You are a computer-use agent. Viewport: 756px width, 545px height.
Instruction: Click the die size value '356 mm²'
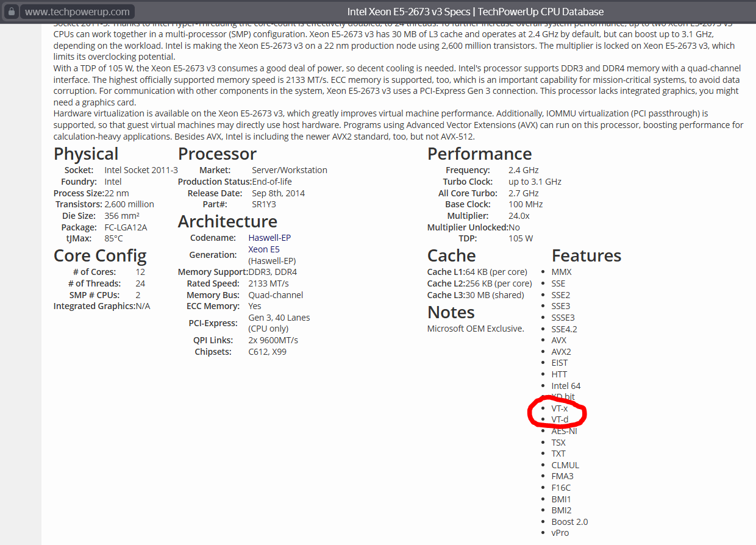pyautogui.click(x=121, y=216)
